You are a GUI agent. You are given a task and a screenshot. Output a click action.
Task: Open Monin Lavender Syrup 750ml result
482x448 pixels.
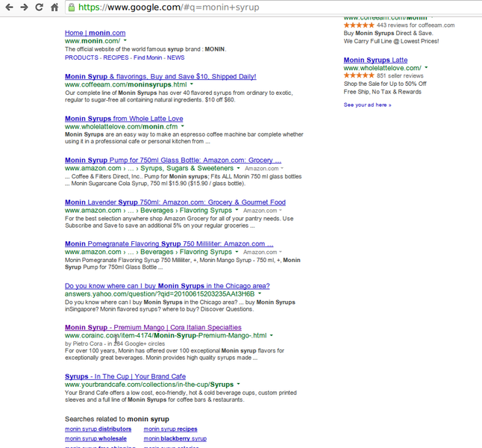[x=175, y=202]
